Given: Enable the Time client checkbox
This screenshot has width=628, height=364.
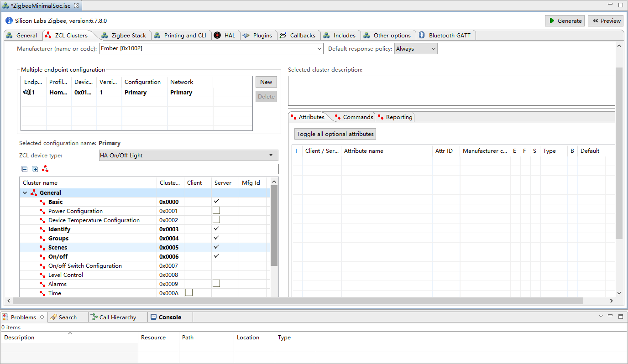Looking at the screenshot, I should pyautogui.click(x=189, y=292).
